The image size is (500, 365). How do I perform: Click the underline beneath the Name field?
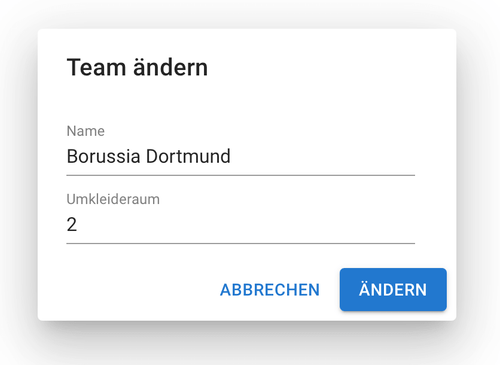[x=240, y=175]
